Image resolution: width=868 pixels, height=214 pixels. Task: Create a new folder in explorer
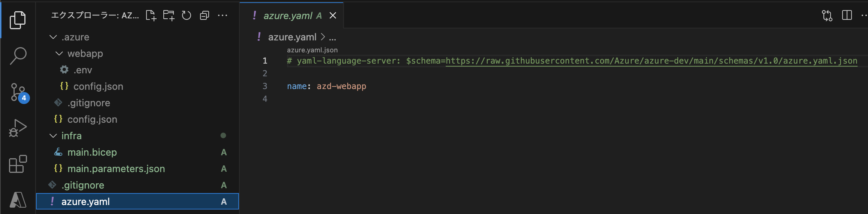tap(169, 15)
